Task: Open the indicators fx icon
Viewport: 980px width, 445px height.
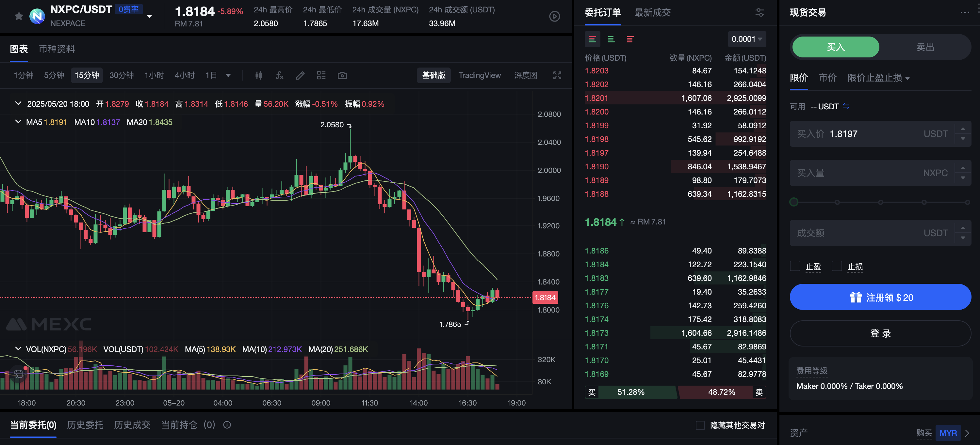Action: click(280, 75)
